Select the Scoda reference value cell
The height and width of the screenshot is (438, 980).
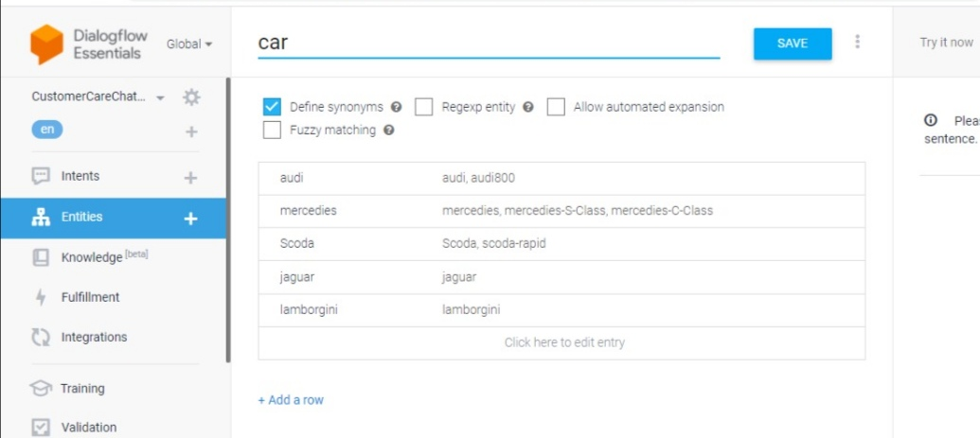coord(297,243)
